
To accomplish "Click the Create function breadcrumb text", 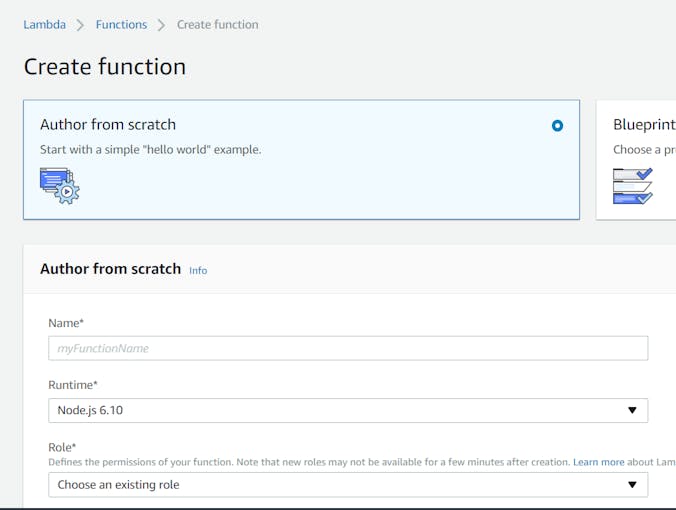I will (x=218, y=25).
